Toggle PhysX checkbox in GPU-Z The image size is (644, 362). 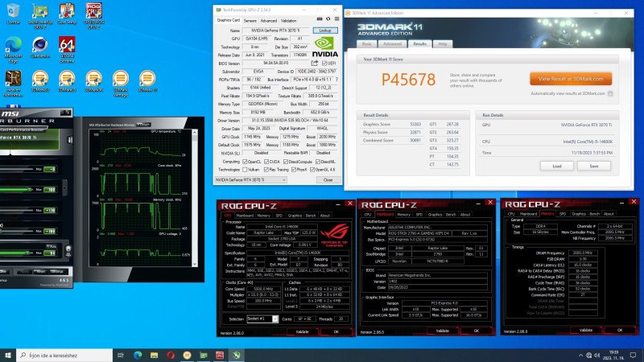click(x=293, y=170)
